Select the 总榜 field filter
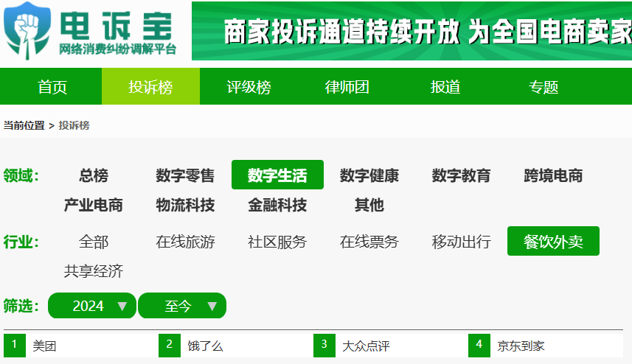The height and width of the screenshot is (364, 632). tap(94, 175)
